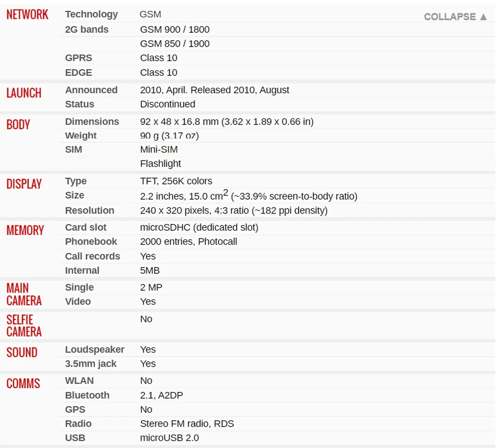This screenshot has height=448, width=496.
Task: Click the EDGE label link
Action: point(78,72)
